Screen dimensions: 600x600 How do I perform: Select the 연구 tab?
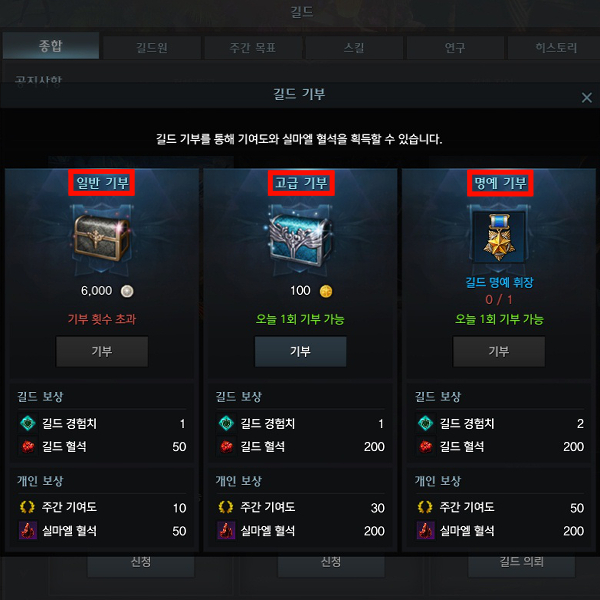click(x=455, y=47)
